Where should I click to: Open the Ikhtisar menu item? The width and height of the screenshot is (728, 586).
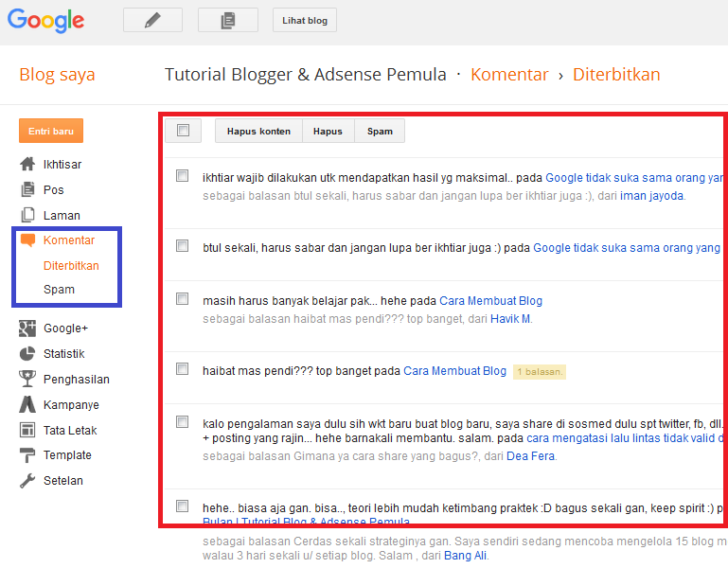(62, 165)
